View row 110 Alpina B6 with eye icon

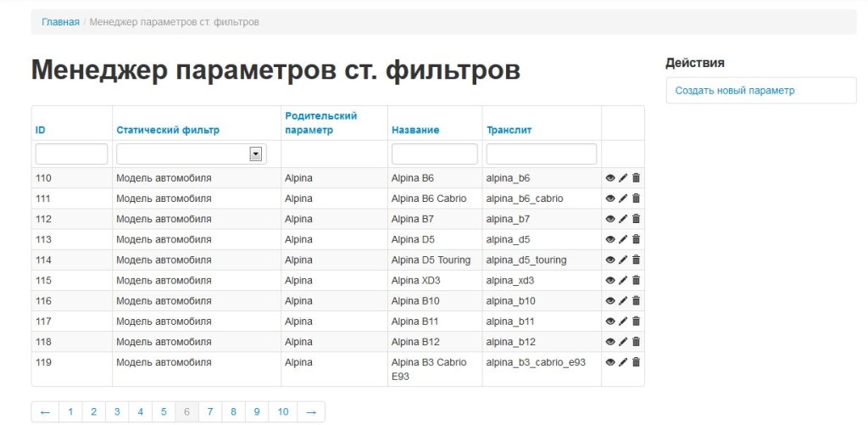tap(610, 178)
